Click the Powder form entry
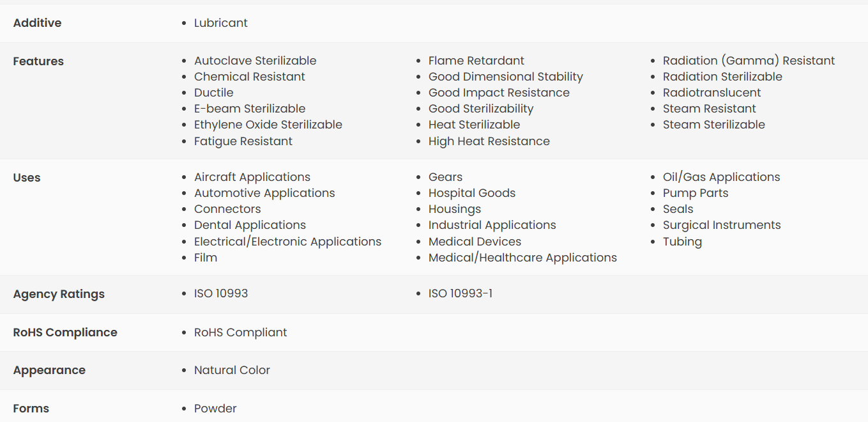The image size is (868, 422). 215,409
